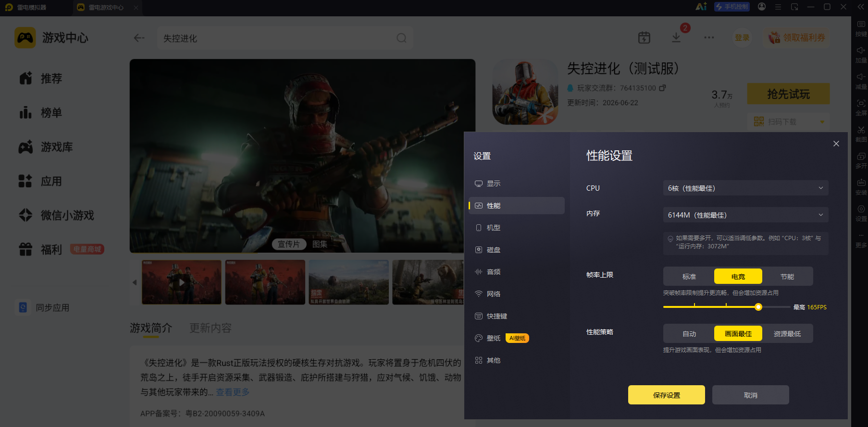The height and width of the screenshot is (427, 868).
Task: Select 标准 frame rate limit
Action: coord(689,276)
